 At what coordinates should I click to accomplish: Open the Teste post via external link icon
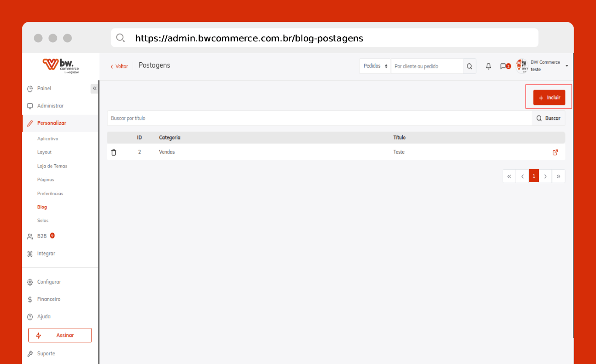click(555, 152)
